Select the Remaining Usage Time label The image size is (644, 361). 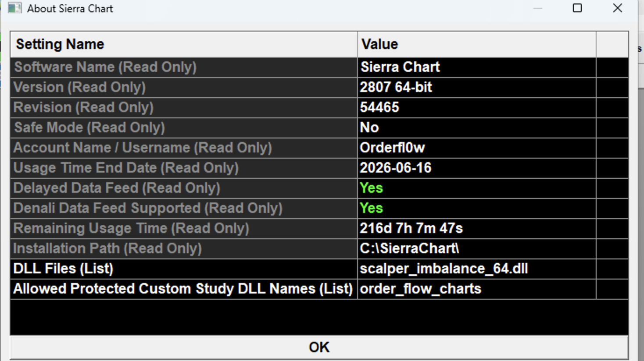pyautogui.click(x=131, y=228)
